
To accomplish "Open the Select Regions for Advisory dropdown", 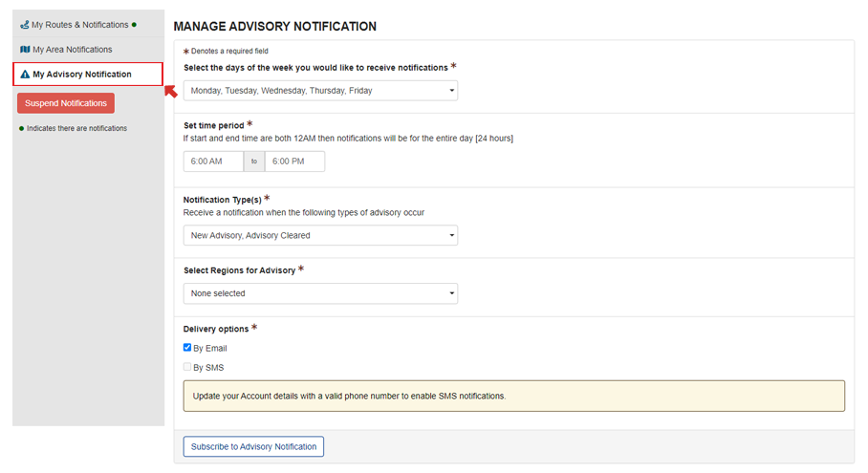I will click(320, 293).
